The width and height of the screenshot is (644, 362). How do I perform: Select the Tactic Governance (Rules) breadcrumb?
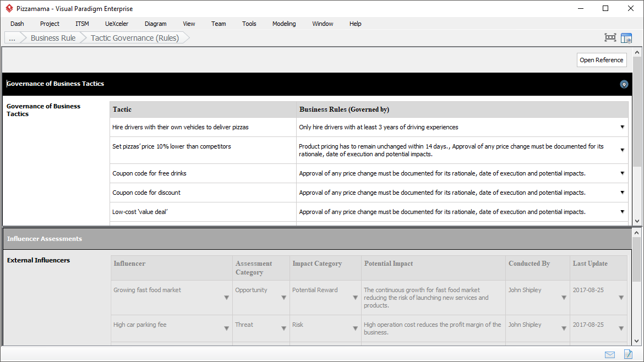point(135,38)
